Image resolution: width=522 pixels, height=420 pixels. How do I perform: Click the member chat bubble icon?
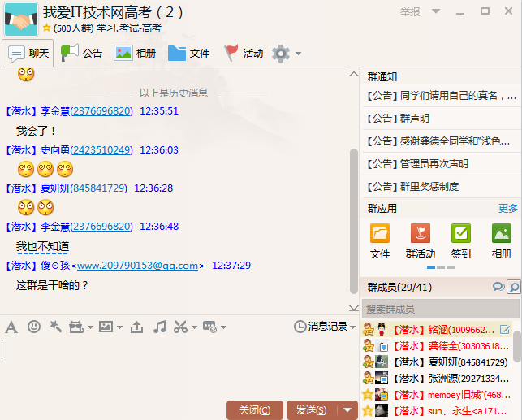tap(498, 287)
